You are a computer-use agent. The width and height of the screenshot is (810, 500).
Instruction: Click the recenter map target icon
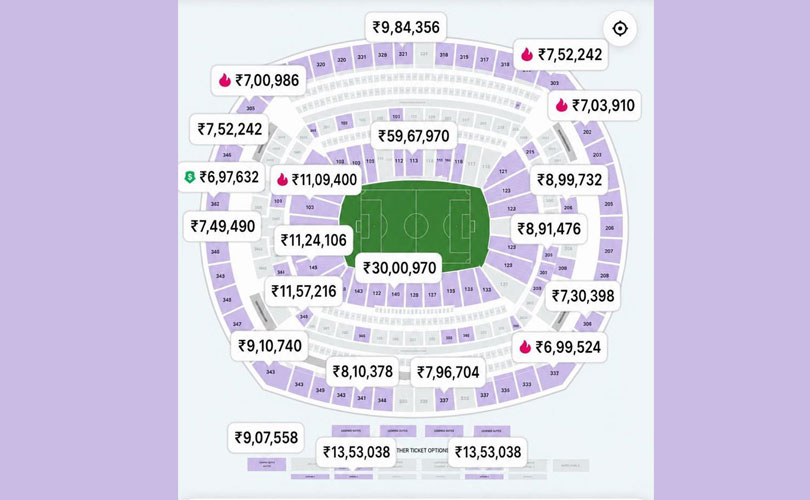(x=619, y=28)
